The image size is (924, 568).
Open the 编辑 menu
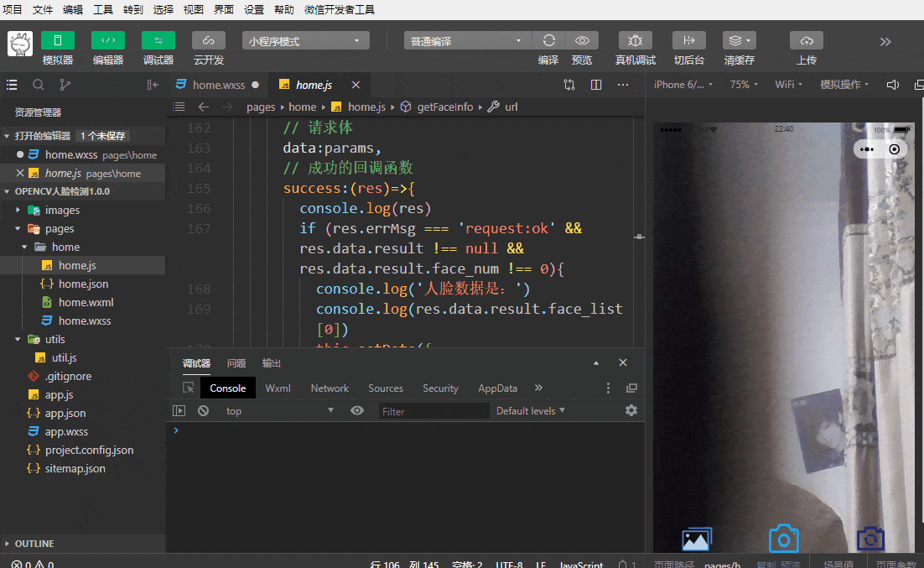(72, 9)
